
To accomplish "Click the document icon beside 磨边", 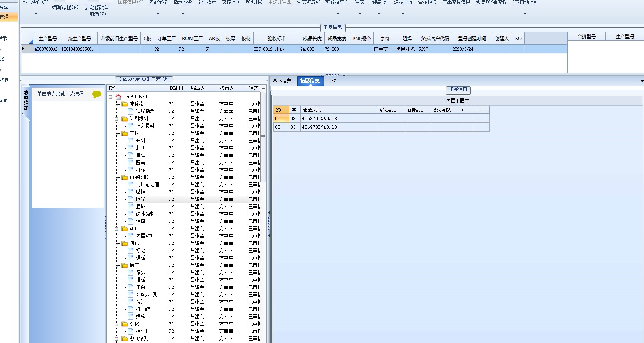I will [x=131, y=155].
